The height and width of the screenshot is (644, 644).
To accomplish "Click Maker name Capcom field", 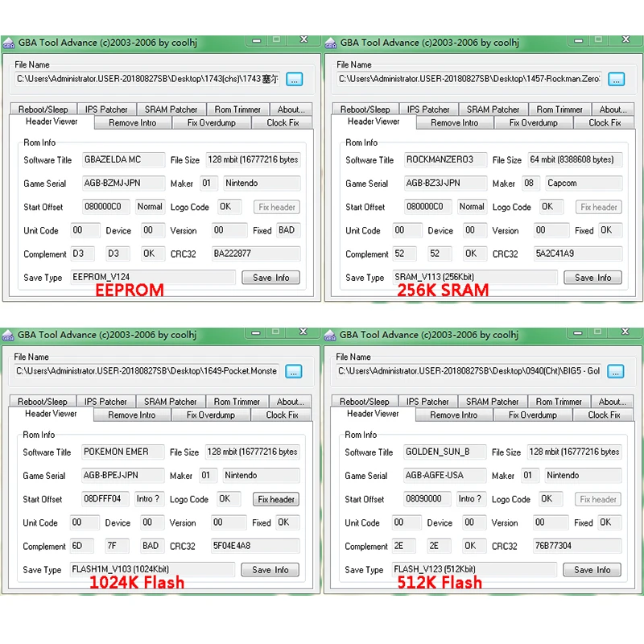I will pos(584,183).
